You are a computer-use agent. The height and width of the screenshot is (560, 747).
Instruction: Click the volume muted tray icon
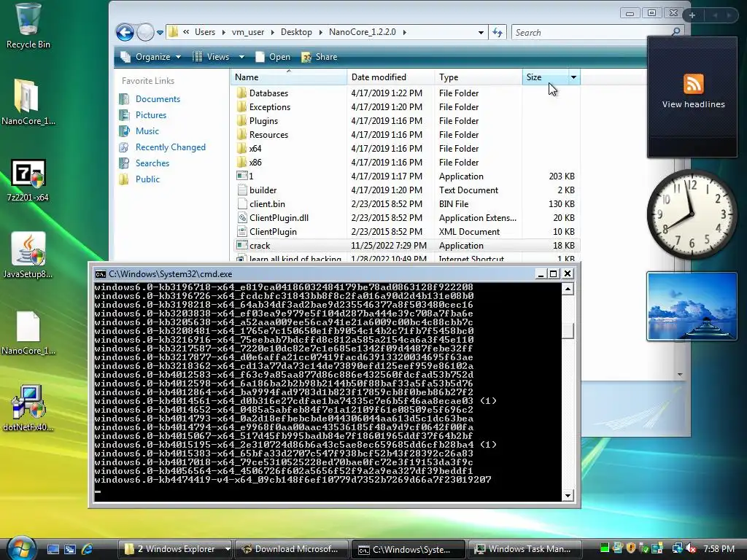point(691,548)
